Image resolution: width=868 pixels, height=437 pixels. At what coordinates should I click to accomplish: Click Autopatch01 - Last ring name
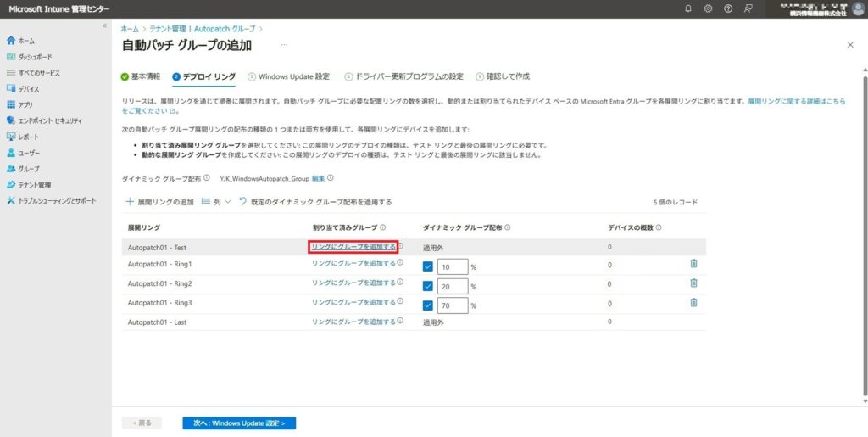click(x=157, y=322)
